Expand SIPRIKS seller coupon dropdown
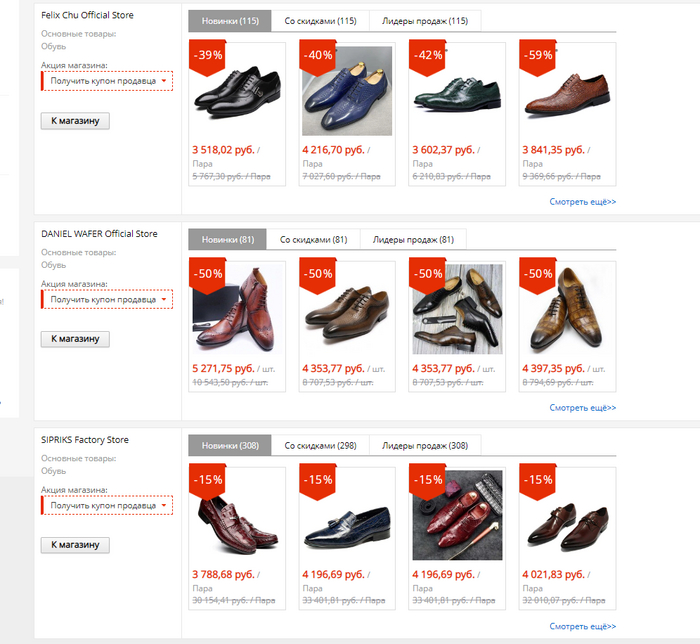Image resolution: width=700 pixels, height=644 pixels. [107, 506]
